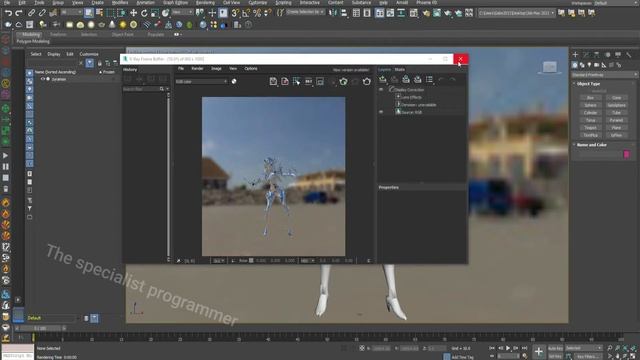Open the Options menu in V-Ray Frame Buffer
Screen dimensions: 640x360
pos(251,69)
